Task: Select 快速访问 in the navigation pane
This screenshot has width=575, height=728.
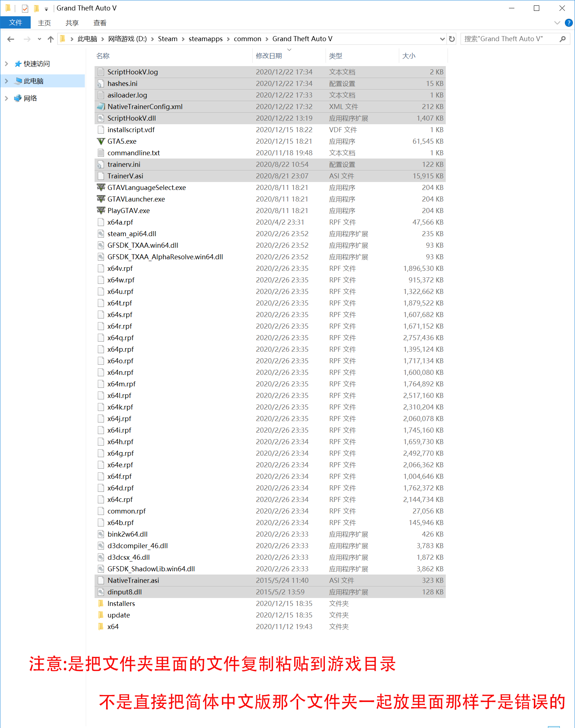Action: (37, 64)
